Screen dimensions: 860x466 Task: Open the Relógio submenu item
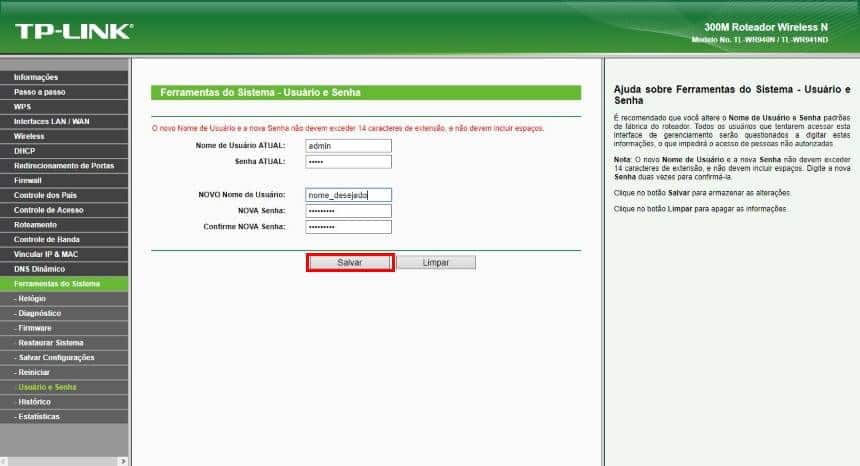[64, 299]
